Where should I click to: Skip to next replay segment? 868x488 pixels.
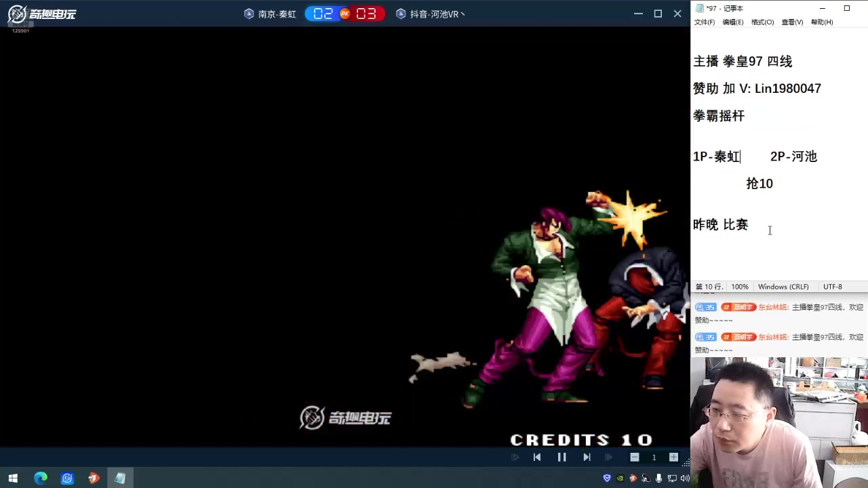coord(587,457)
